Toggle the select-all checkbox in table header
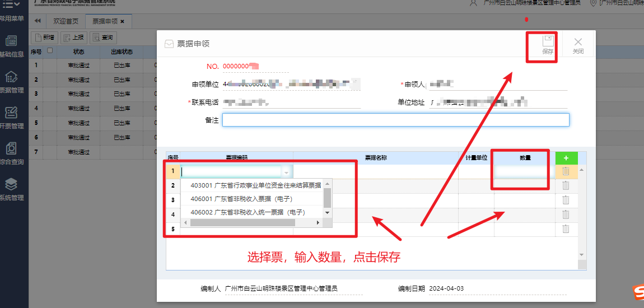This screenshot has height=308, width=644. (50, 51)
